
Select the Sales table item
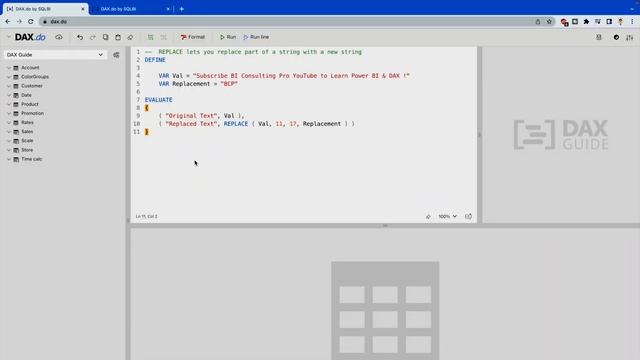point(27,132)
